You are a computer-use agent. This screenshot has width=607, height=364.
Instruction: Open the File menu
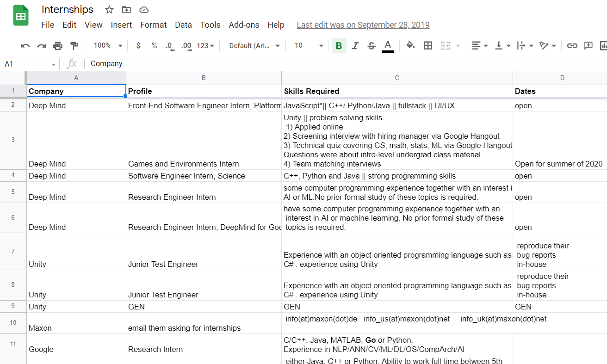[x=48, y=25]
